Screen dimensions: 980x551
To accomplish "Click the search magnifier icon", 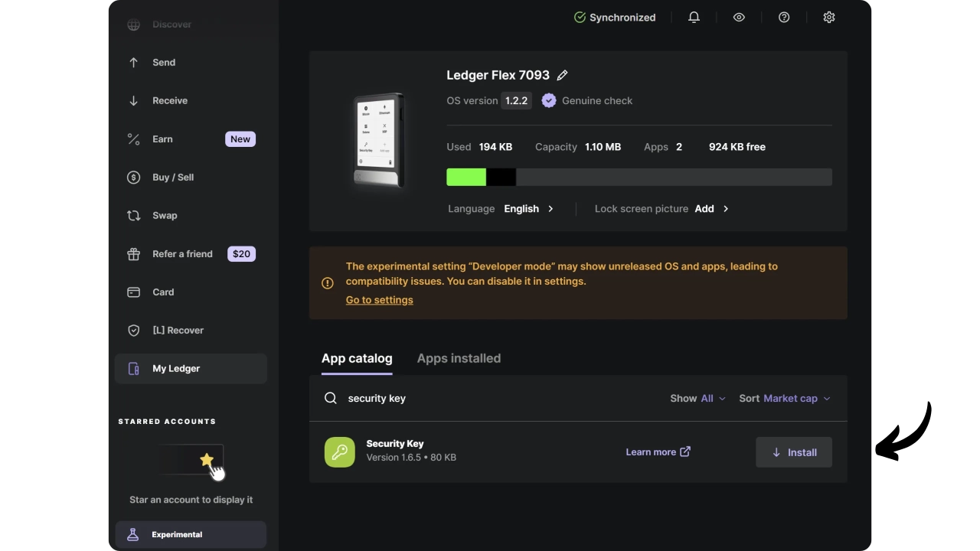I will [331, 398].
